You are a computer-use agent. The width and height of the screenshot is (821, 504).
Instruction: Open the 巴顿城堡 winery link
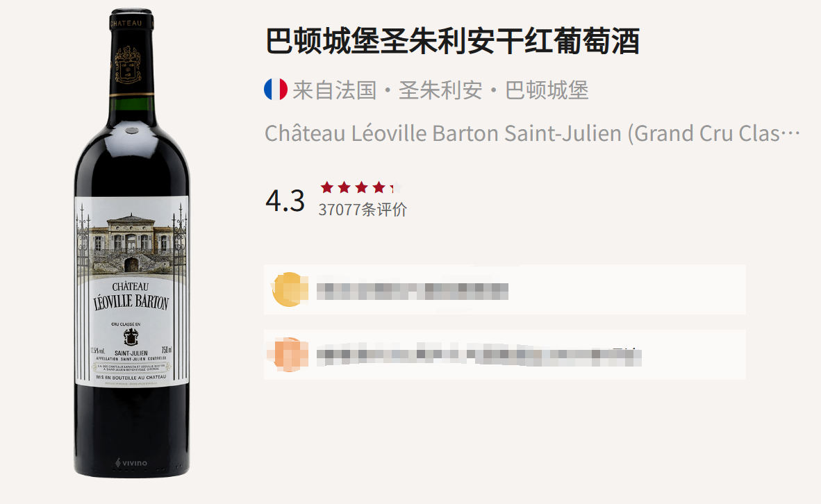547,90
